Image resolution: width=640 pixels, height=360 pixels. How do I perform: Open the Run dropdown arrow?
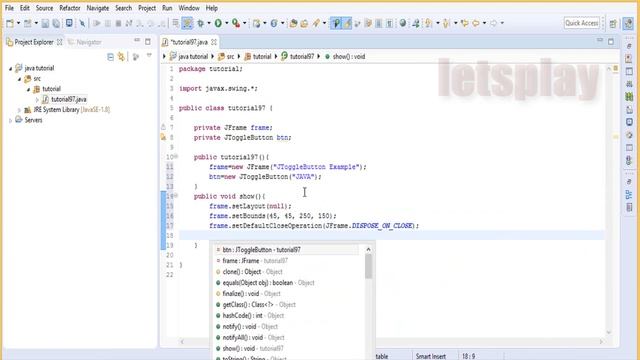coord(227,23)
